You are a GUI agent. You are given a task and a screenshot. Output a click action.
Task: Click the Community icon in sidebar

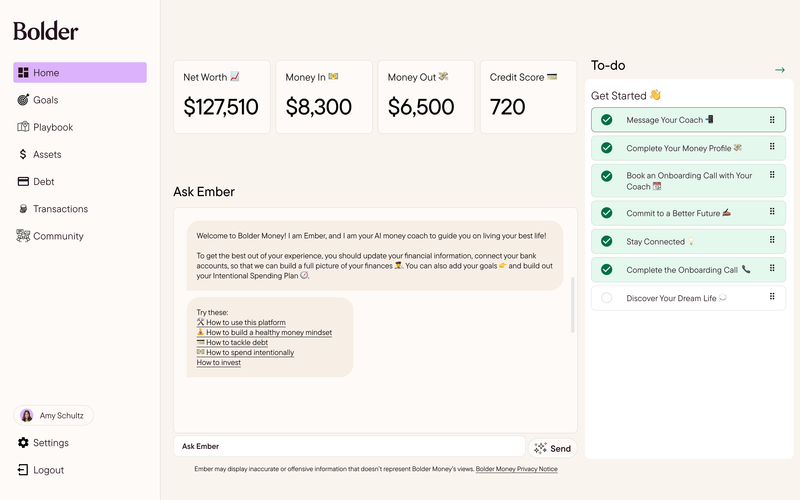[23, 236]
